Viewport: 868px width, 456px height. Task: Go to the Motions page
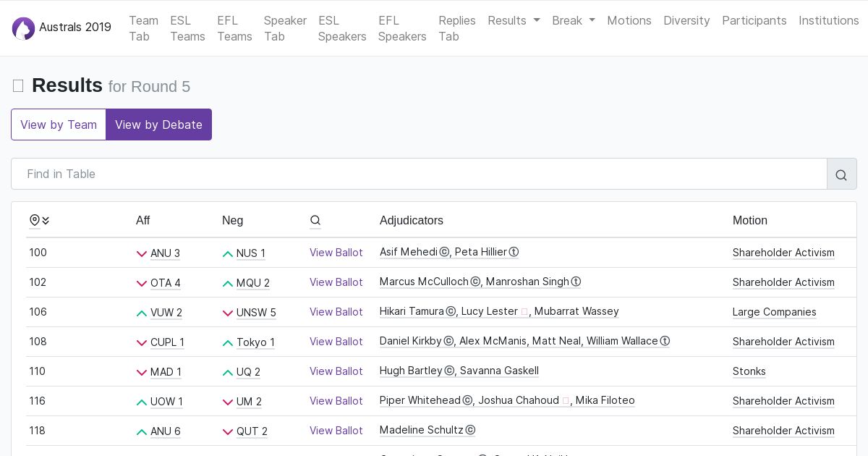629,20
